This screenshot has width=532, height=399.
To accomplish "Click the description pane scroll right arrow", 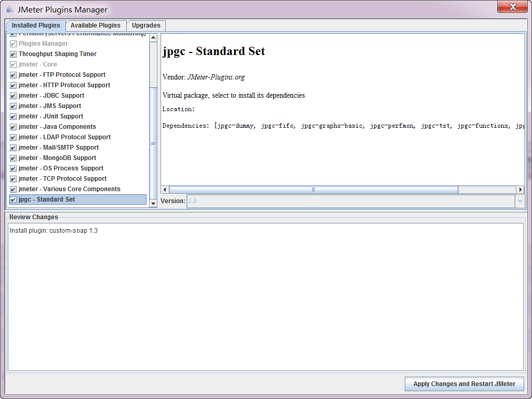I will (520, 190).
